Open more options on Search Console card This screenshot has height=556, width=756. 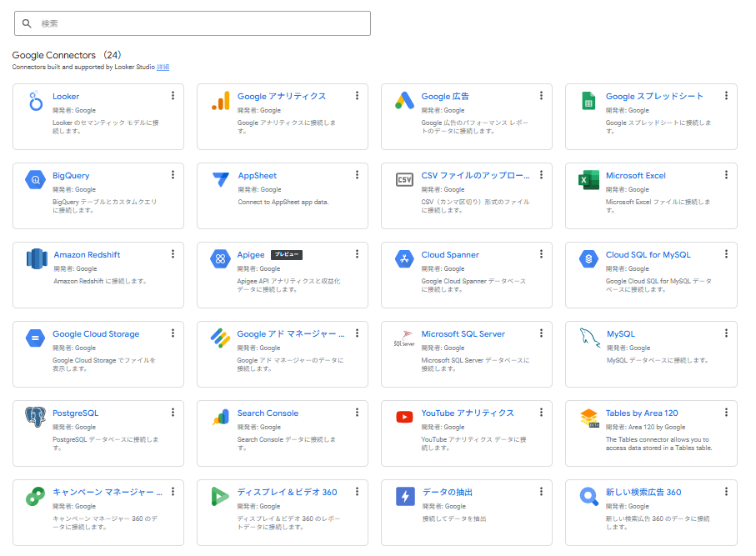[x=357, y=412]
